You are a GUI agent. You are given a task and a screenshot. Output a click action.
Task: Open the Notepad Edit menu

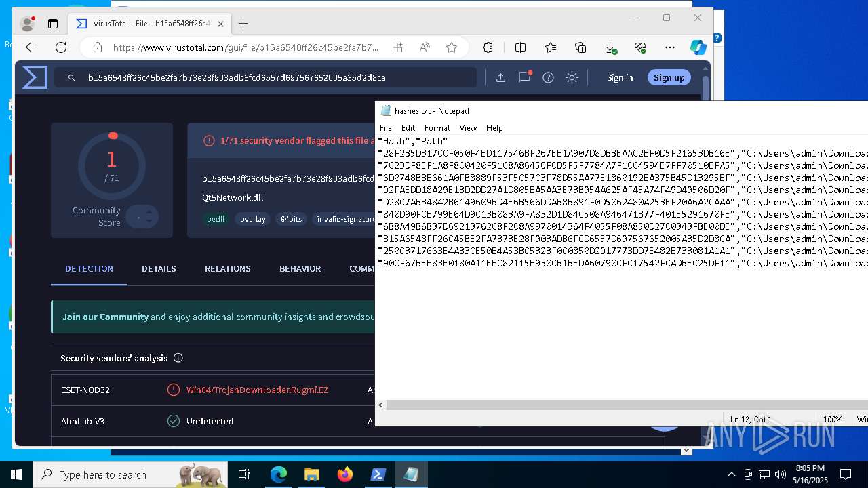point(408,127)
